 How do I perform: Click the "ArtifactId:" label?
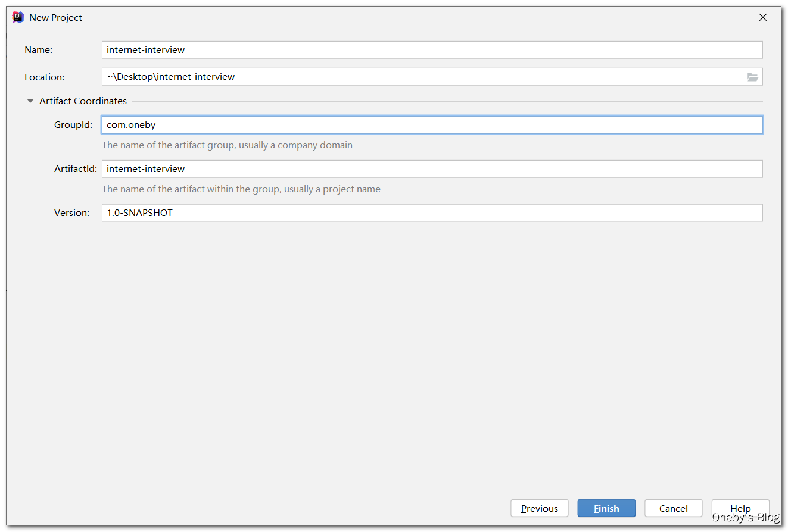click(76, 169)
